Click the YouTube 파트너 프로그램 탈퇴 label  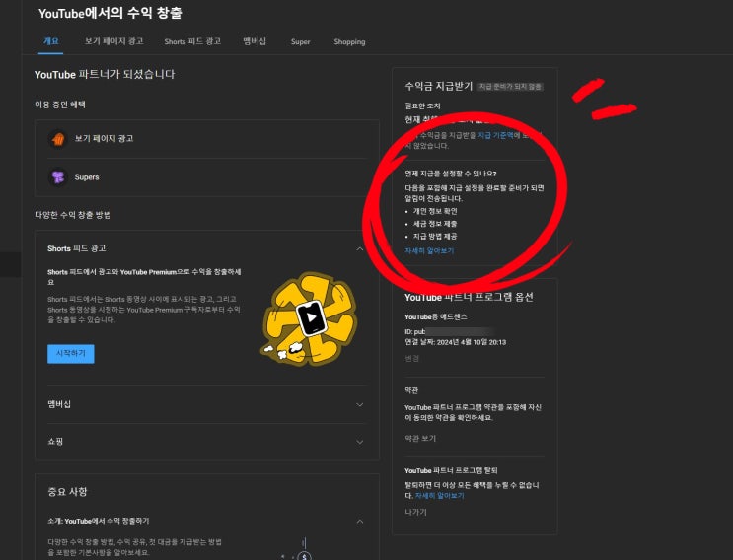coord(451,470)
